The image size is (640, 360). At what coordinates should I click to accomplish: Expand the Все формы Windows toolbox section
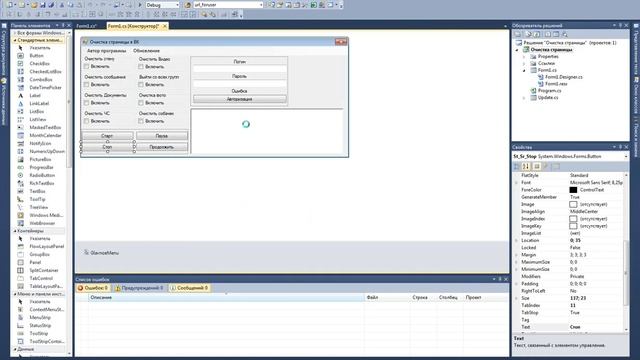[15, 33]
